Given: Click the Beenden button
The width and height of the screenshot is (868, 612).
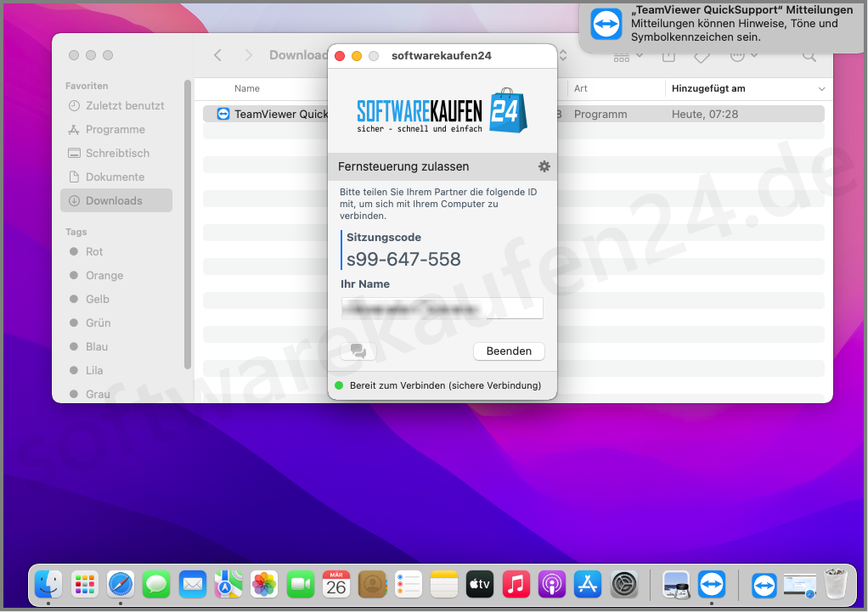Looking at the screenshot, I should [509, 351].
